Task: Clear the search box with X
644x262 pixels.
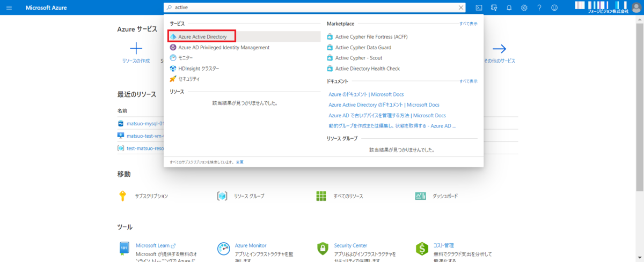Action: coord(461,8)
